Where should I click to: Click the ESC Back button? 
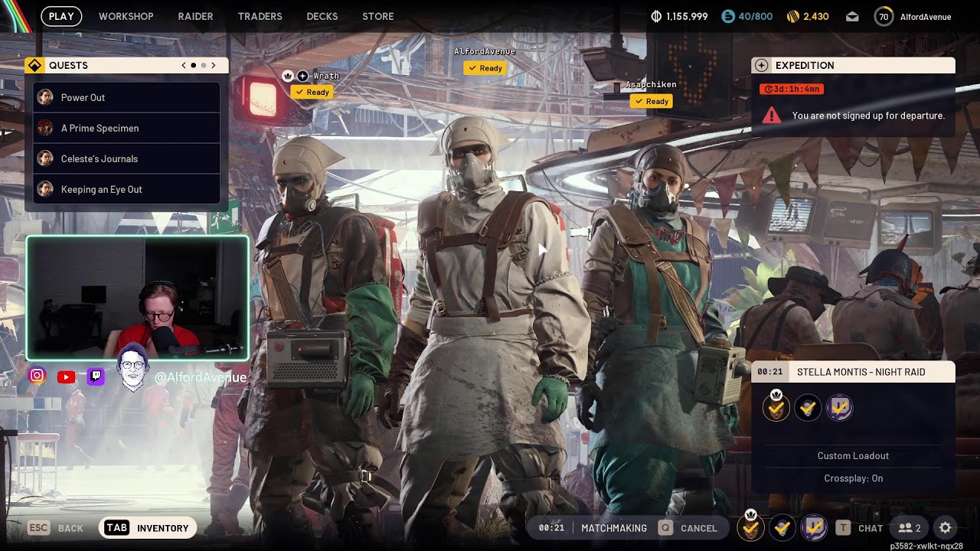(x=56, y=528)
